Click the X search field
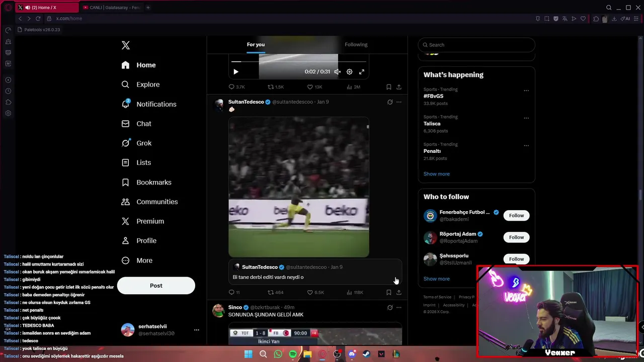 click(476, 45)
